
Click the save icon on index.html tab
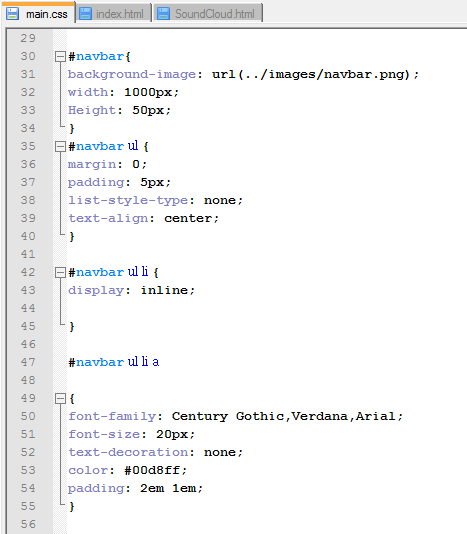(x=85, y=14)
